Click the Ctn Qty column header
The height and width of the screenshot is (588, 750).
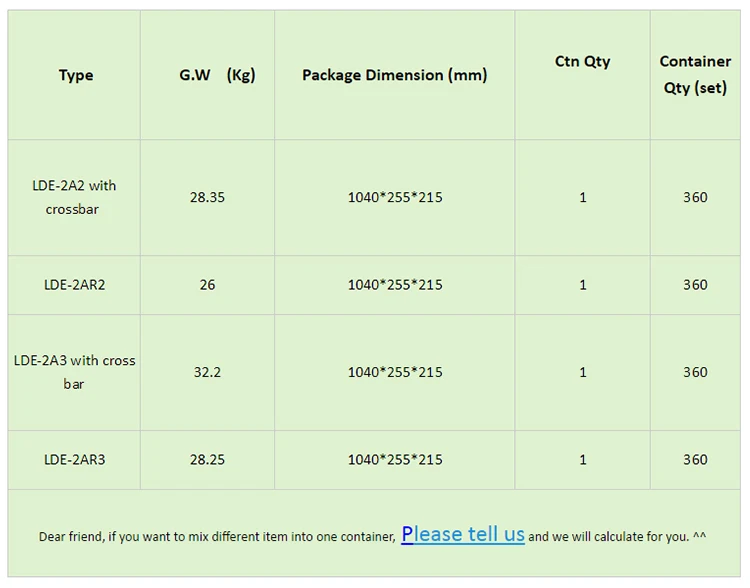pyautogui.click(x=583, y=62)
